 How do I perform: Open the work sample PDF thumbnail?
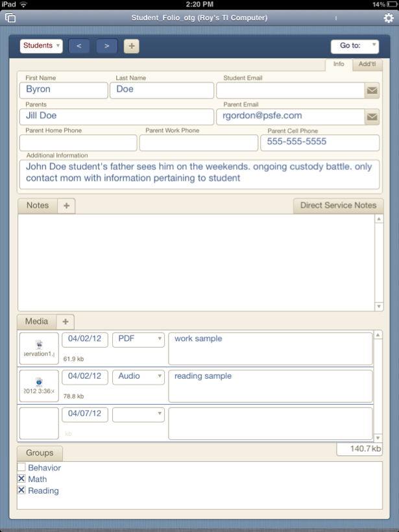[39, 348]
